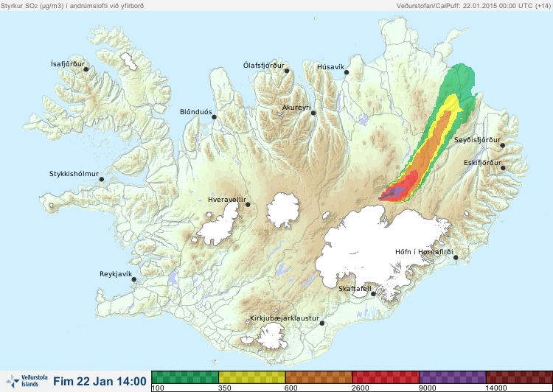Click the Blönduós label
Image resolution: width=553 pixels, height=392 pixels.
tap(196, 112)
